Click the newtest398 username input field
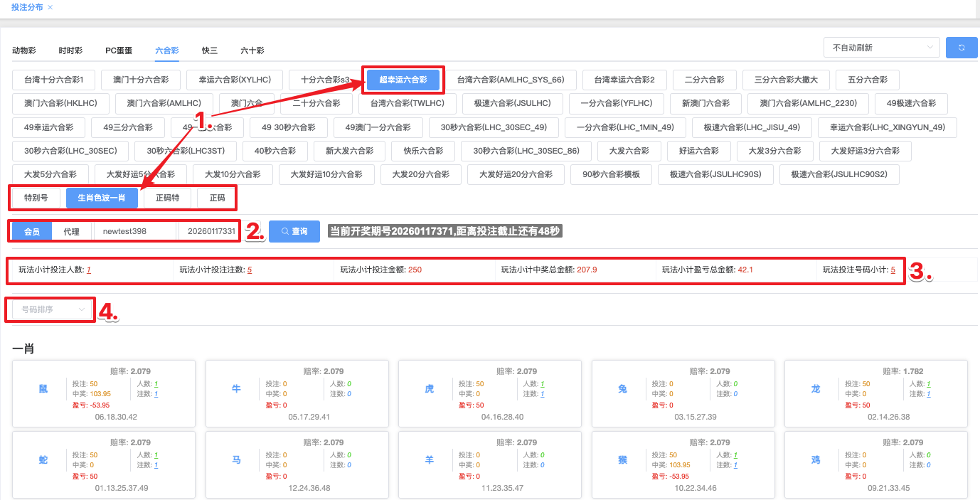The height and width of the screenshot is (500, 980). (134, 232)
